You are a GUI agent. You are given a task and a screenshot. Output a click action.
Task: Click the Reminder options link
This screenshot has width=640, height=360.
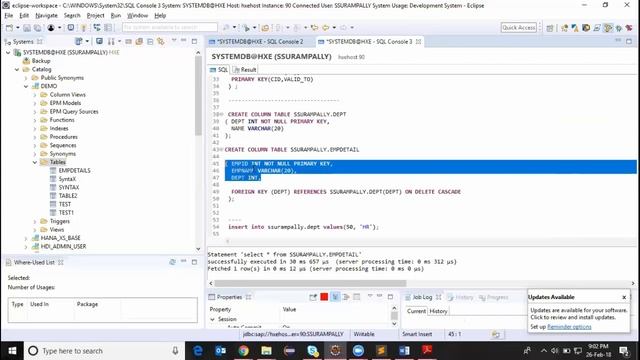pyautogui.click(x=569, y=327)
